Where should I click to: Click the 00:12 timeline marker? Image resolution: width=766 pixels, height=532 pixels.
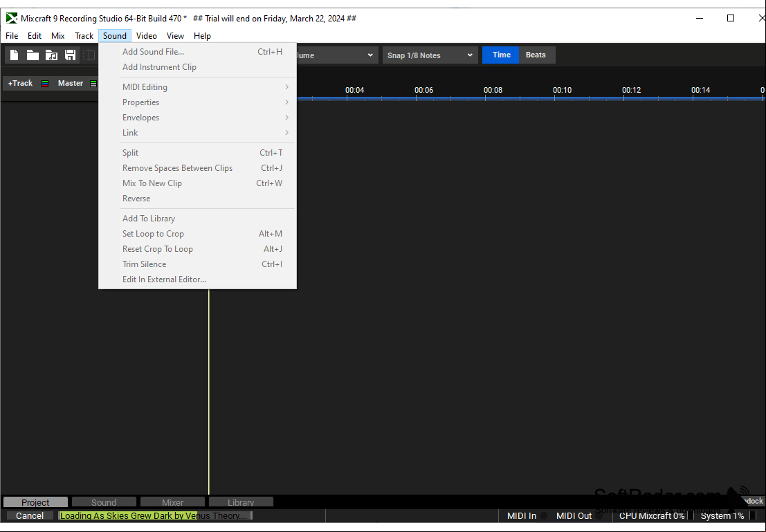631,90
